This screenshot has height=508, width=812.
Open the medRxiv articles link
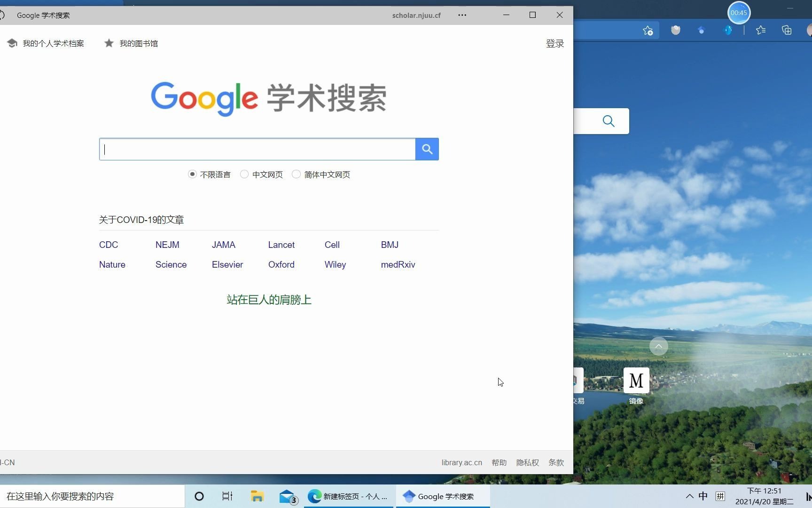(398, 265)
